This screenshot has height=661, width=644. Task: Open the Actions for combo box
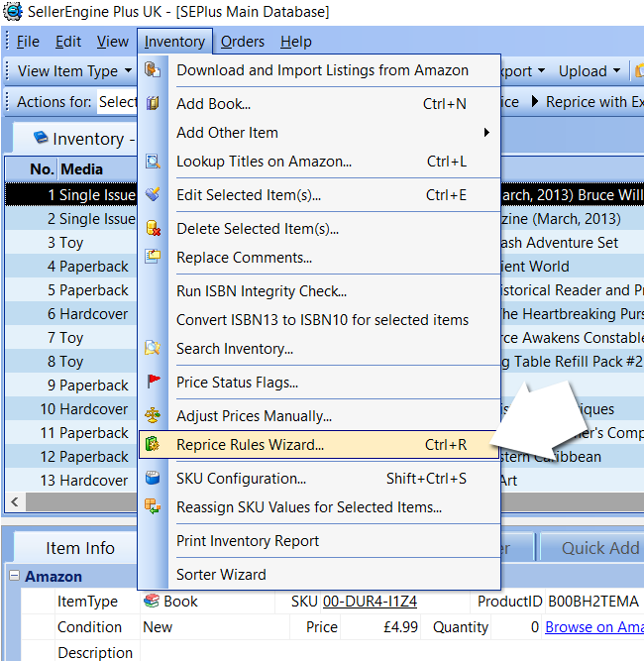117,102
